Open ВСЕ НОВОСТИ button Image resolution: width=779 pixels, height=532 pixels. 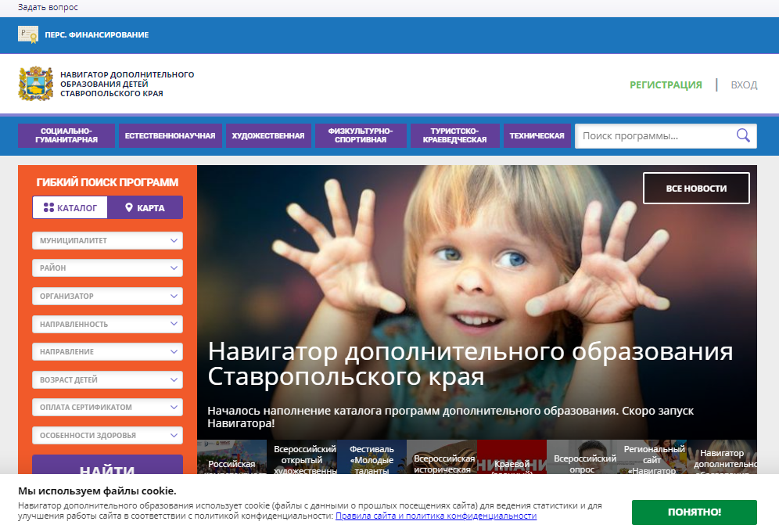coord(696,189)
